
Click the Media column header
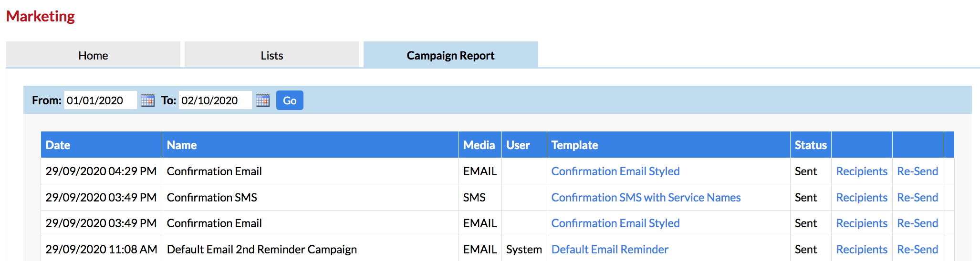480,145
